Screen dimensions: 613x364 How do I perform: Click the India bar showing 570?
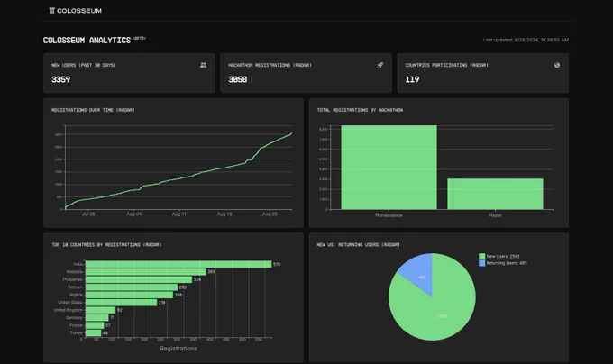point(178,264)
